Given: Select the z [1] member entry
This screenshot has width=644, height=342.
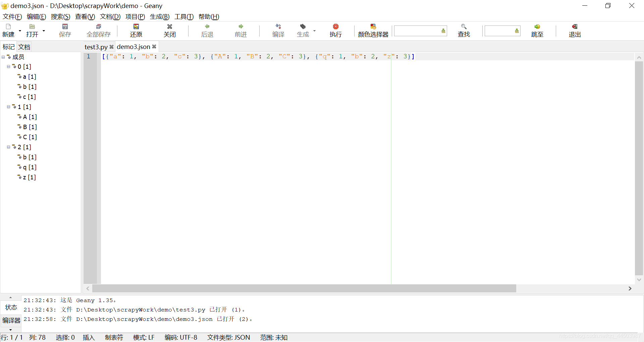Looking at the screenshot, I should [27, 177].
